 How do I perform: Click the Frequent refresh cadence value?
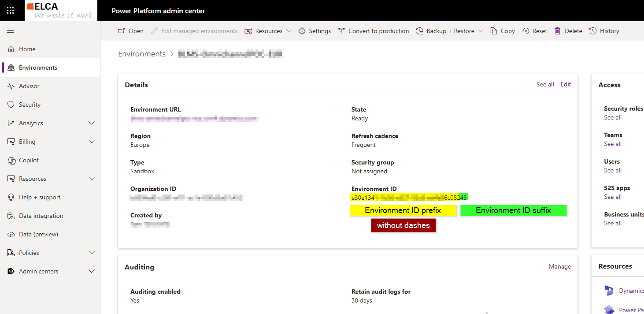pos(364,145)
